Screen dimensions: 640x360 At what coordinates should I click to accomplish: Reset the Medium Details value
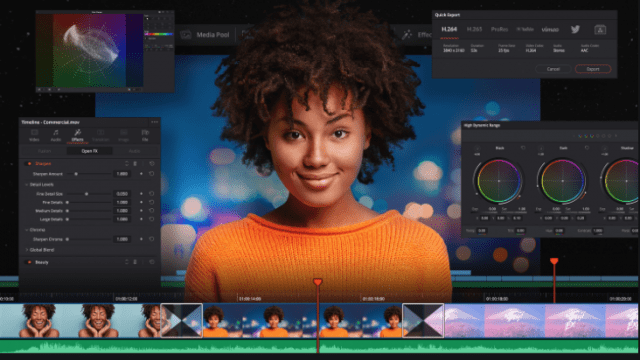[151, 211]
